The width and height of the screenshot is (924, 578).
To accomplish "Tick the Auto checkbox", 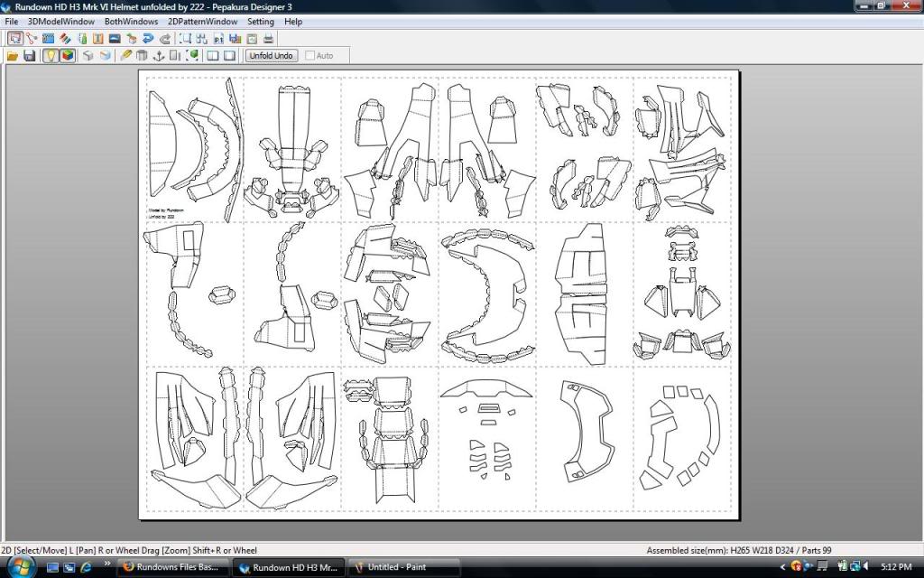I will [310, 55].
